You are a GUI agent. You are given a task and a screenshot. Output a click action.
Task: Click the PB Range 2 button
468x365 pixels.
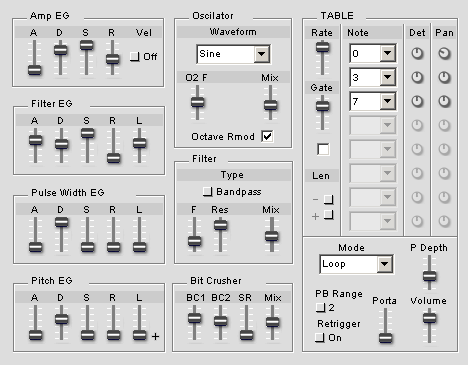(321, 307)
